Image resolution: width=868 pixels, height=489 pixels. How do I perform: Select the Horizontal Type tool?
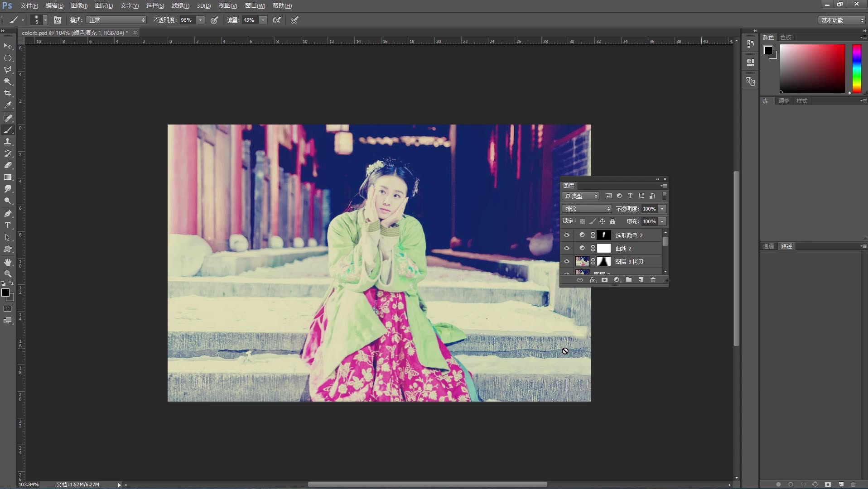pyautogui.click(x=8, y=225)
